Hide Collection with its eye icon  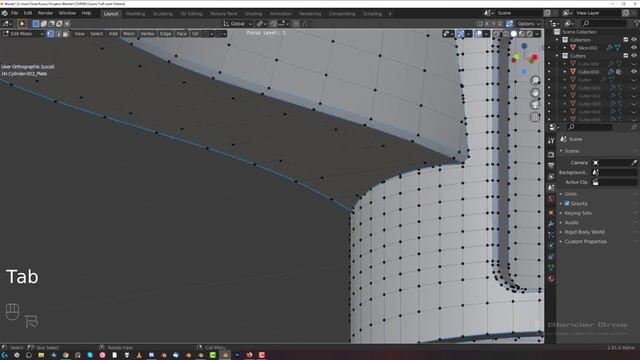point(634,40)
